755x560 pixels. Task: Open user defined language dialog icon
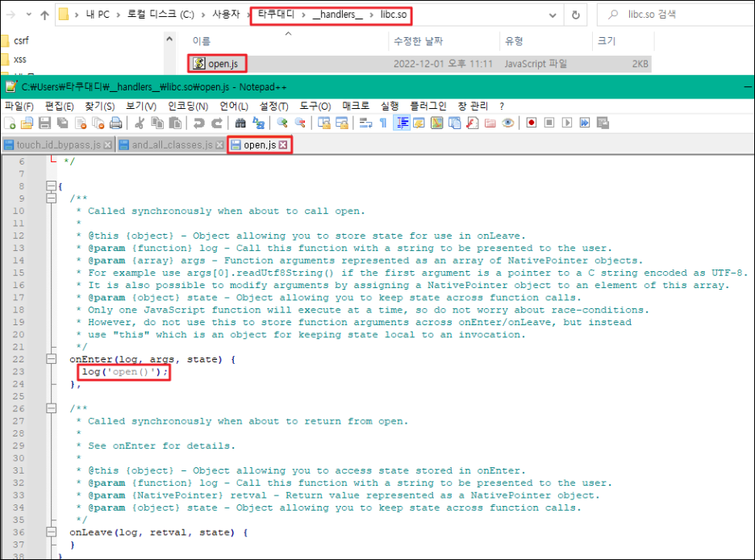click(x=419, y=123)
